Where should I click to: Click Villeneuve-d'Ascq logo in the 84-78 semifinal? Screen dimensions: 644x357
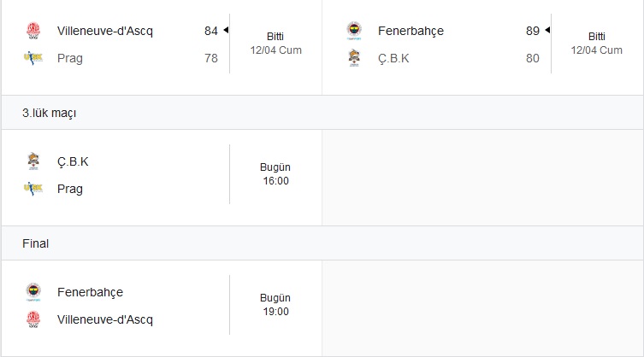(33, 31)
